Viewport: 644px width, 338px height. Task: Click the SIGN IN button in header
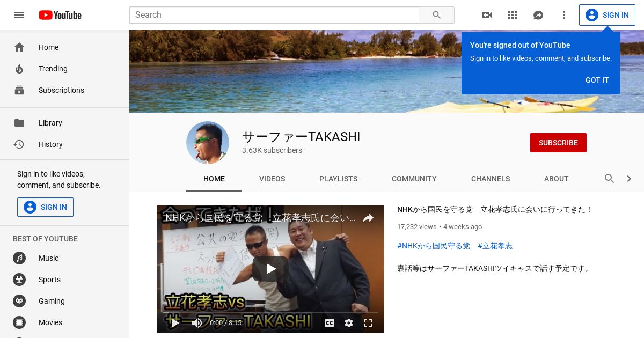tap(607, 15)
